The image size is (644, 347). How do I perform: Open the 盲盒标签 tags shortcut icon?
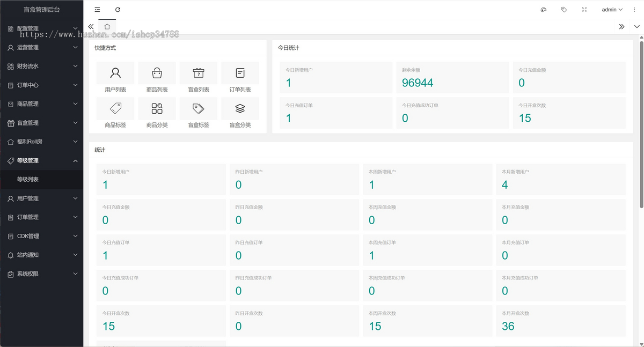coord(199,108)
